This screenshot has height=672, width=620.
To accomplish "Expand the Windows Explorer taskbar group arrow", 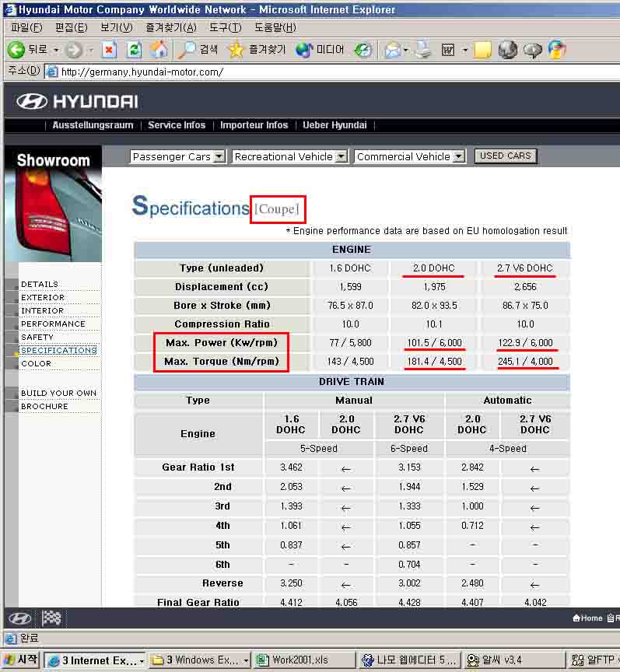I will pos(246,660).
